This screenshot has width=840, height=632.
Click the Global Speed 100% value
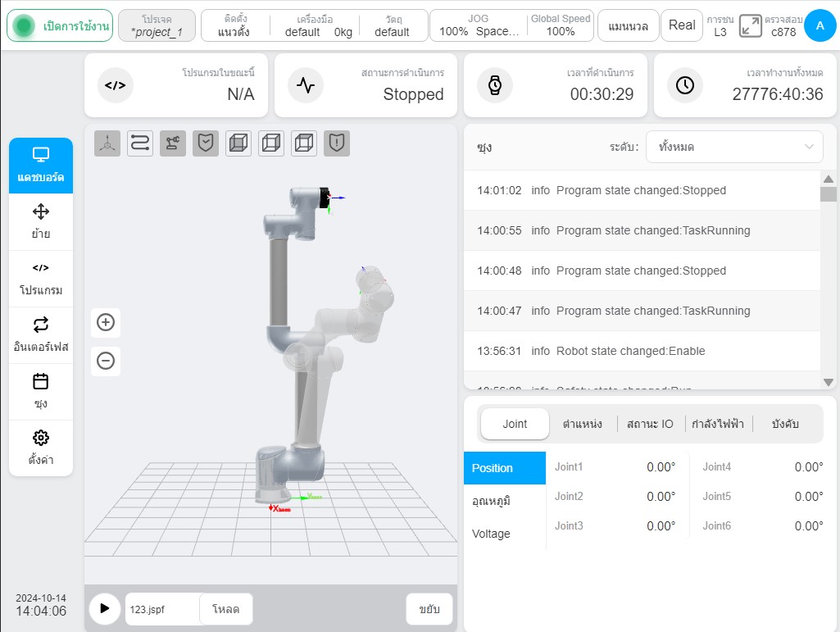pyautogui.click(x=561, y=32)
